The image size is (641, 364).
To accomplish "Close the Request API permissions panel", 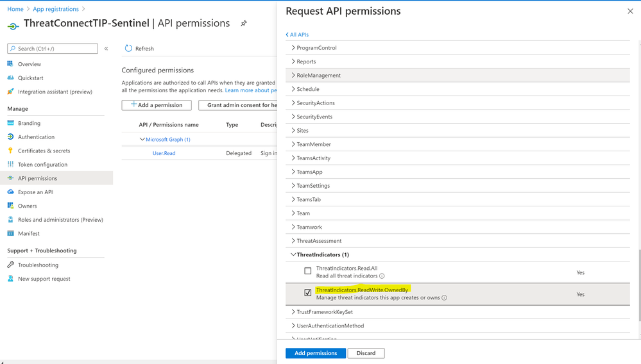I will click(x=630, y=12).
